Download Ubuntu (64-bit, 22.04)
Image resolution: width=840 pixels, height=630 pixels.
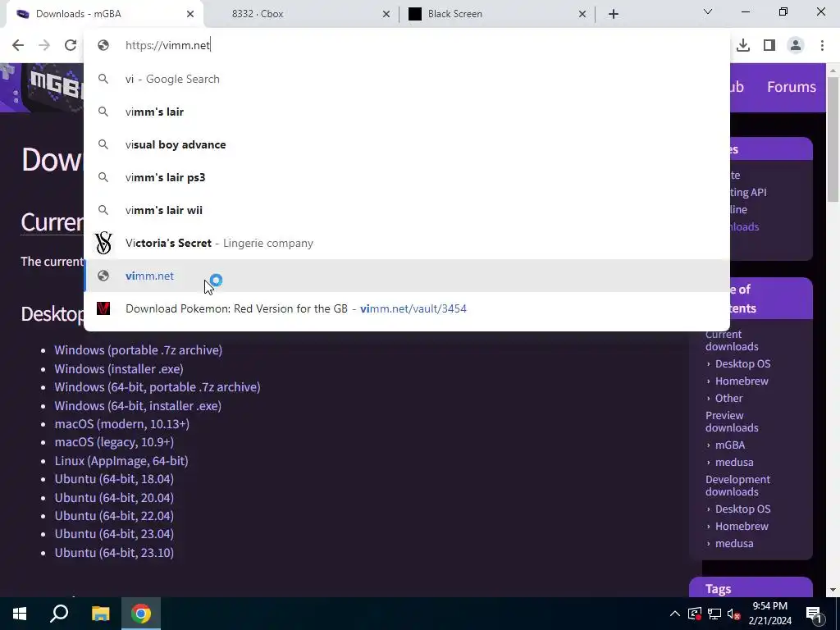tap(114, 516)
